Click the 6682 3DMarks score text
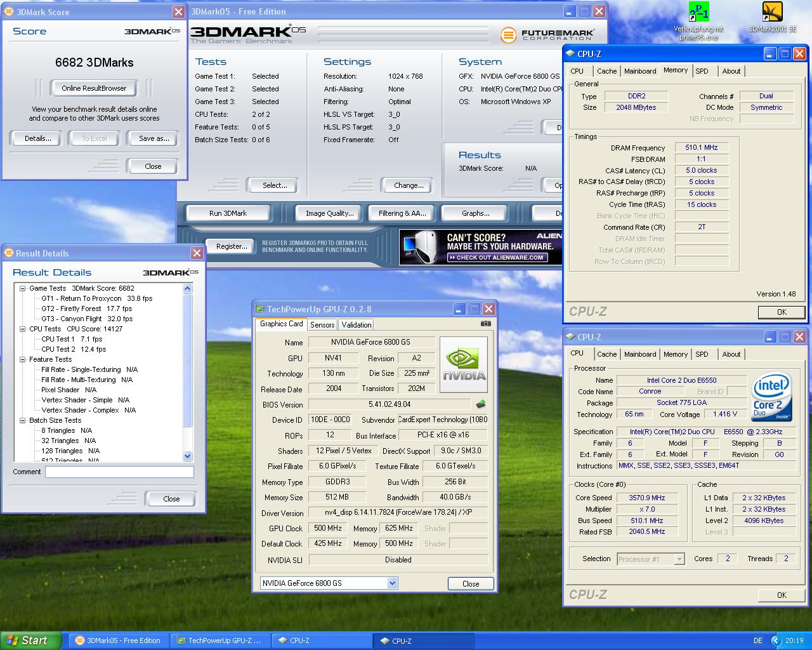Viewport: 812px width, 650px height. pyautogui.click(x=95, y=62)
